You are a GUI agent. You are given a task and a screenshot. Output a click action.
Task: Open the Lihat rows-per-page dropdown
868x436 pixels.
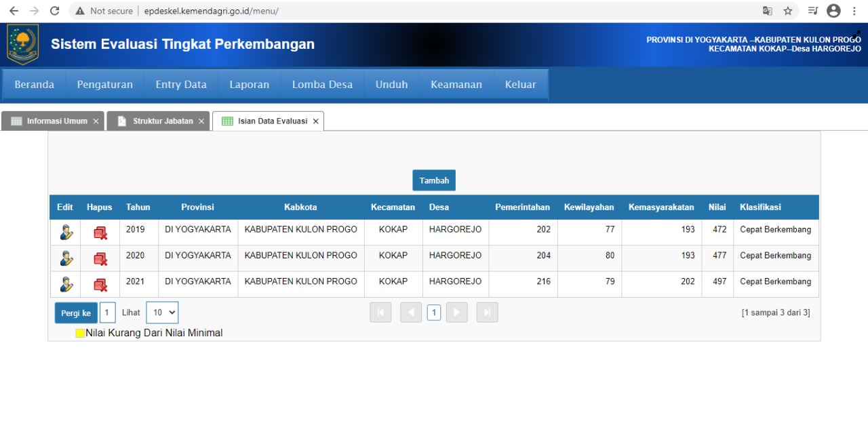coord(162,313)
